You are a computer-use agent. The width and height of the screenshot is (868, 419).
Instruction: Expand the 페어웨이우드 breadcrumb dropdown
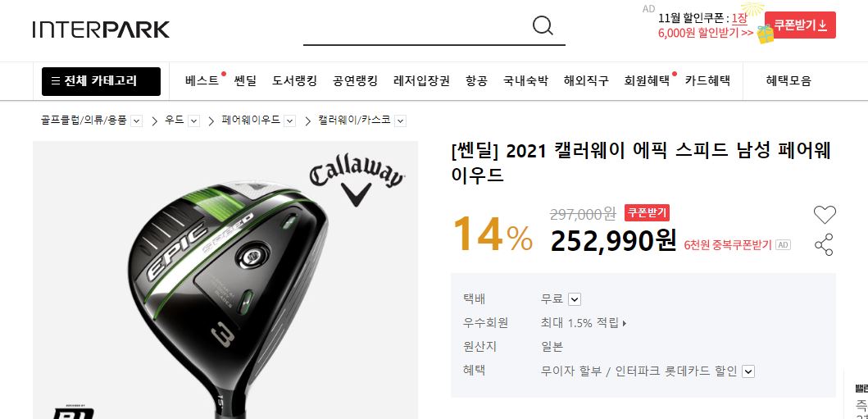click(x=289, y=121)
